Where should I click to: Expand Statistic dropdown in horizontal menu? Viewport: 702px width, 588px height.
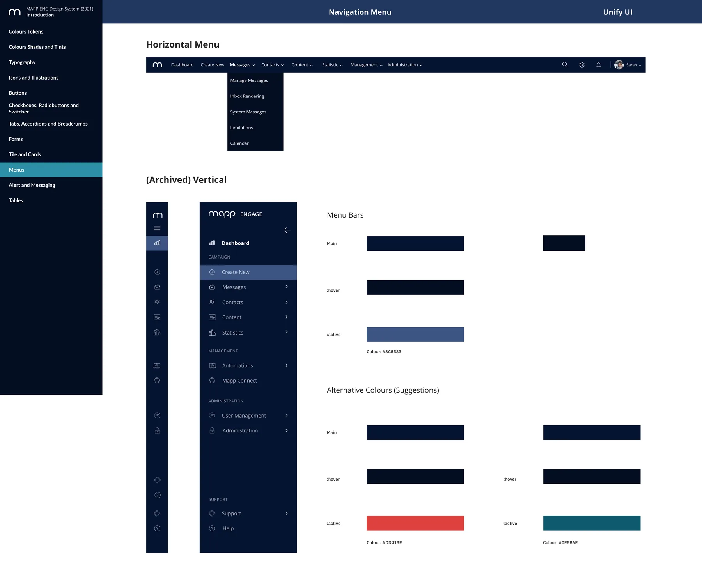click(x=332, y=65)
